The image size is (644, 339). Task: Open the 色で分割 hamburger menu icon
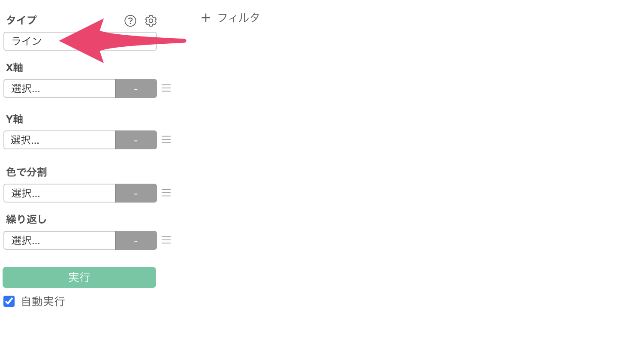[166, 193]
